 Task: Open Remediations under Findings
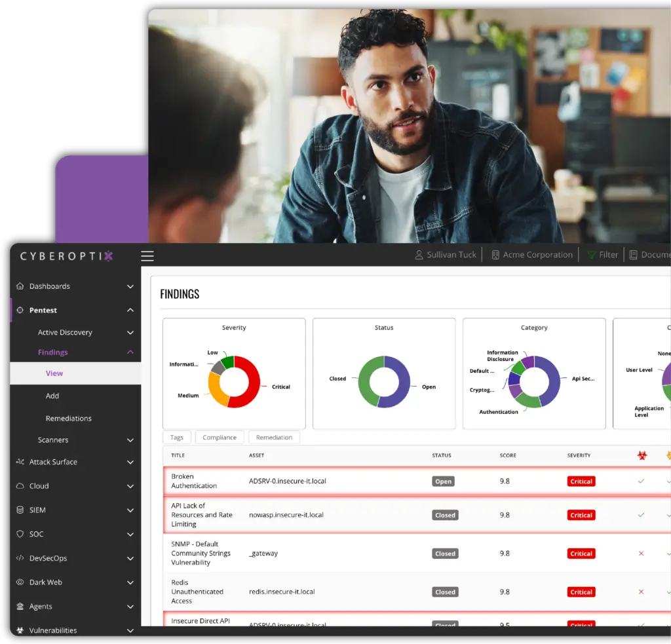(68, 419)
